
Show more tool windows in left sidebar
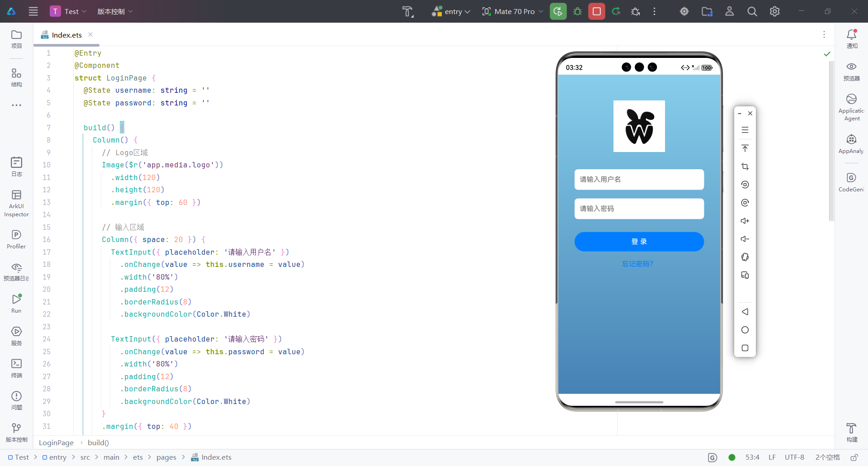click(16, 105)
